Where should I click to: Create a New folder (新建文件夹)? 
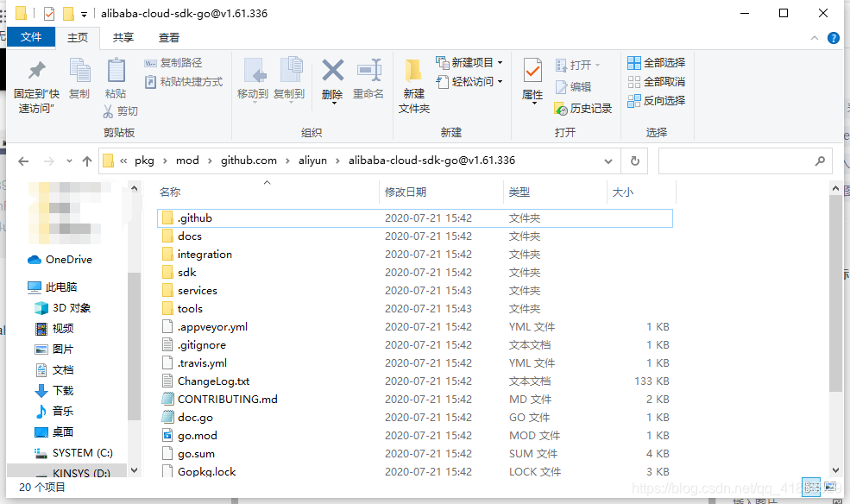click(x=414, y=85)
